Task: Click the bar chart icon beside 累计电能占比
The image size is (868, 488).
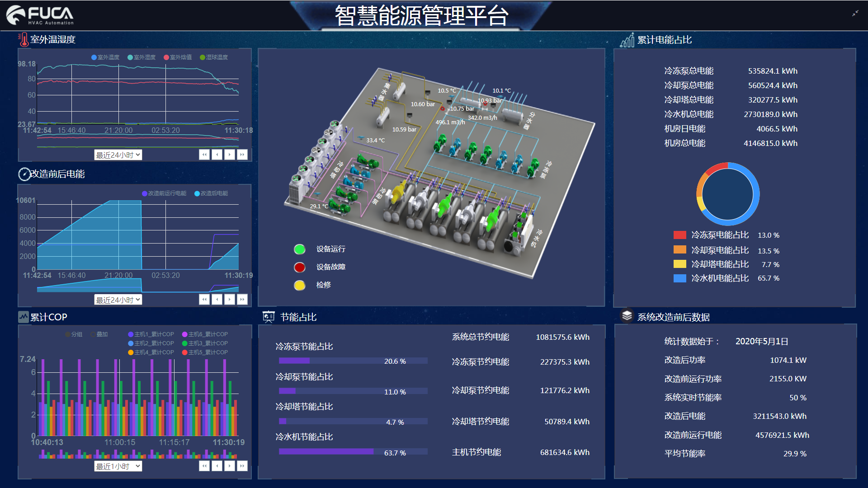Action: 627,40
